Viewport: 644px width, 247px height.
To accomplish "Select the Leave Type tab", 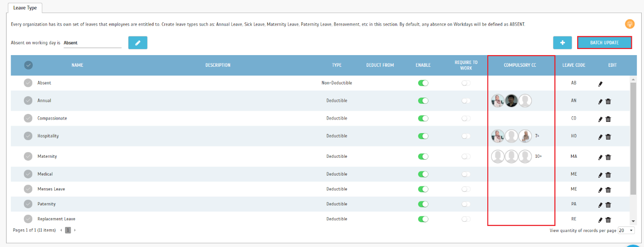I will 25,8.
